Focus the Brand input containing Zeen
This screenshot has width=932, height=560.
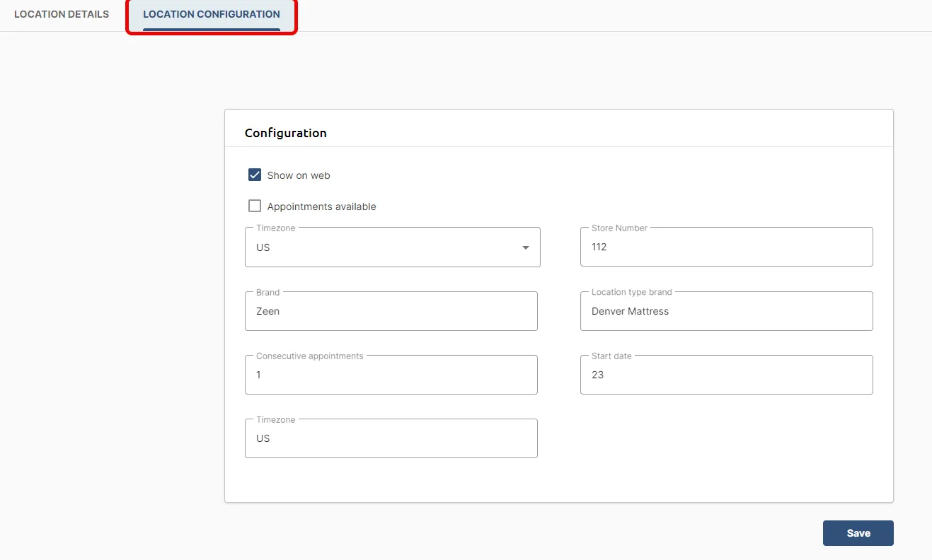click(391, 311)
